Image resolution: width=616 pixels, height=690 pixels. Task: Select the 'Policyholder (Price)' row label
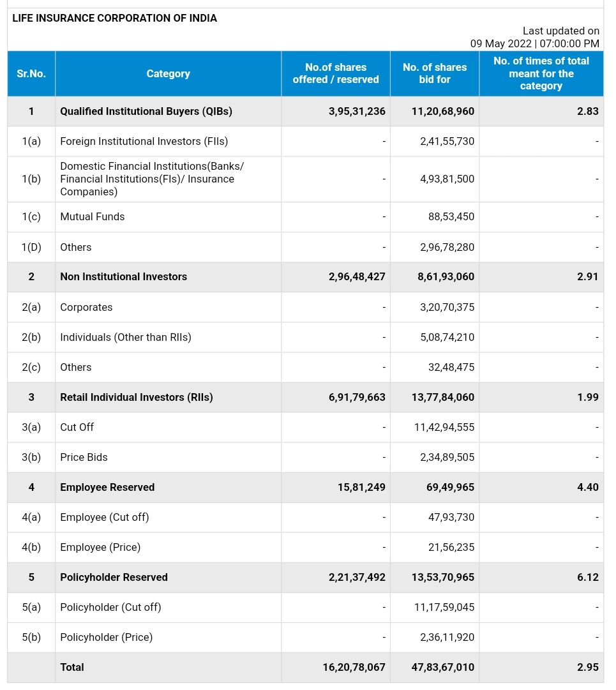107,637
